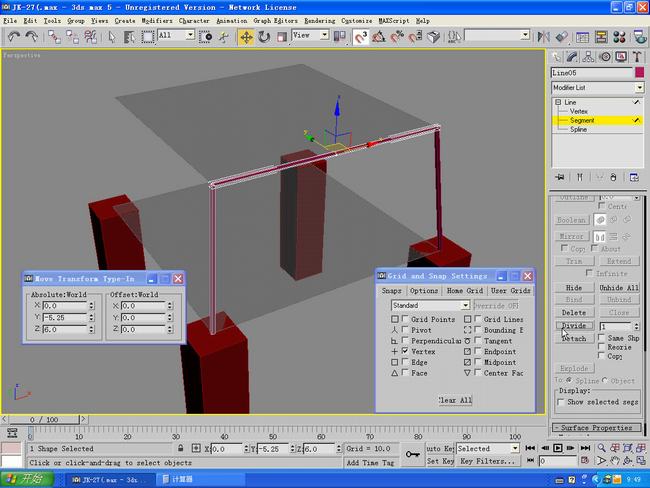Click the Quick Render teapot icon

640,37
